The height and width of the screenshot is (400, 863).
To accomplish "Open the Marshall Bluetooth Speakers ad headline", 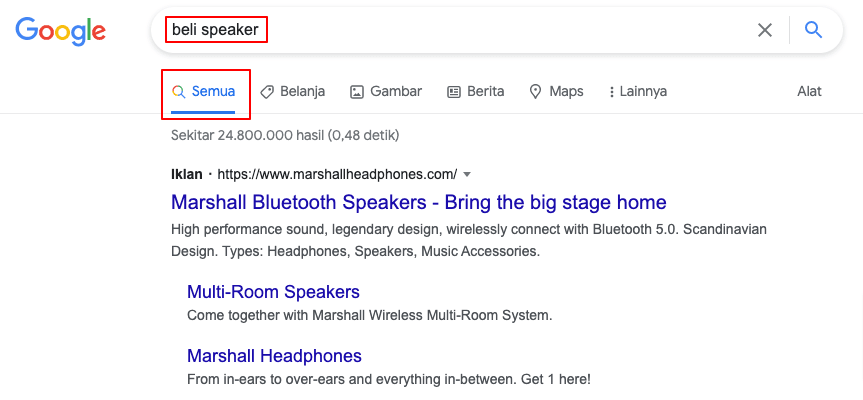I will [418, 202].
